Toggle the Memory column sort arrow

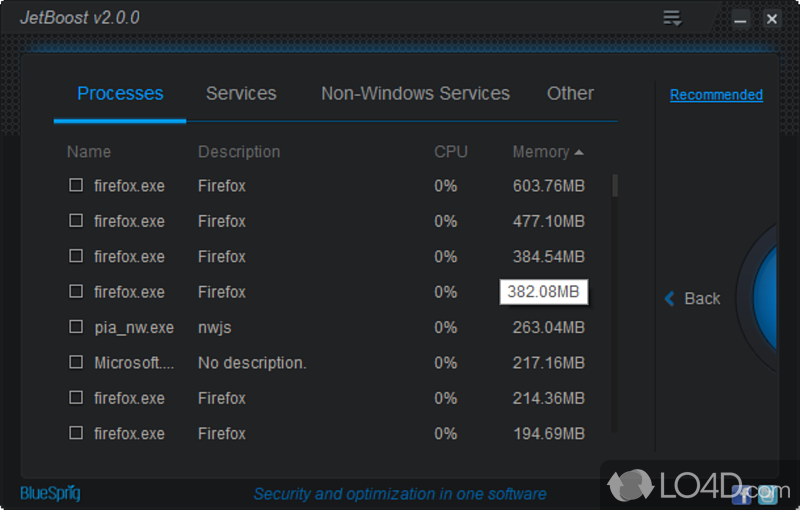tap(579, 152)
